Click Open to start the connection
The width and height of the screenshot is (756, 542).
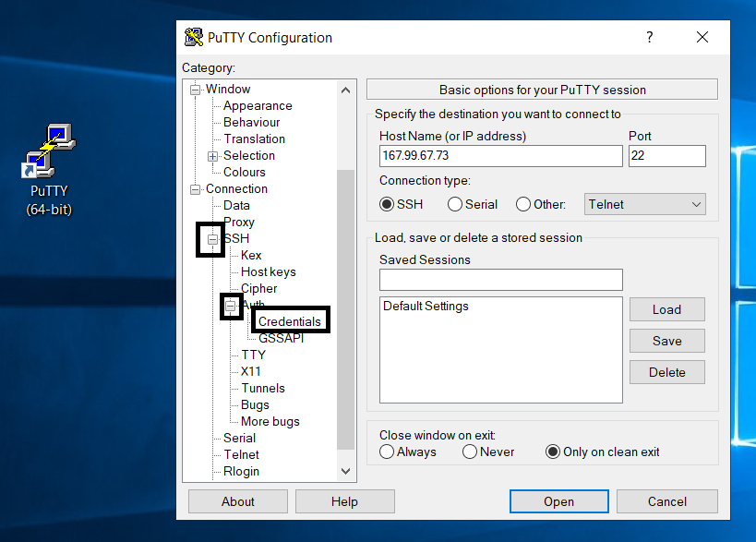click(558, 501)
